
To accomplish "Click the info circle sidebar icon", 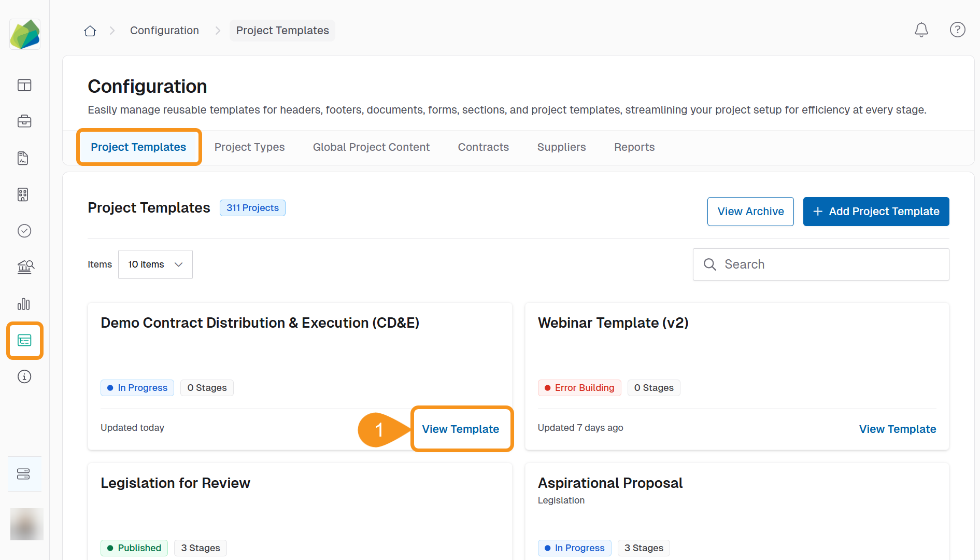I will [24, 376].
